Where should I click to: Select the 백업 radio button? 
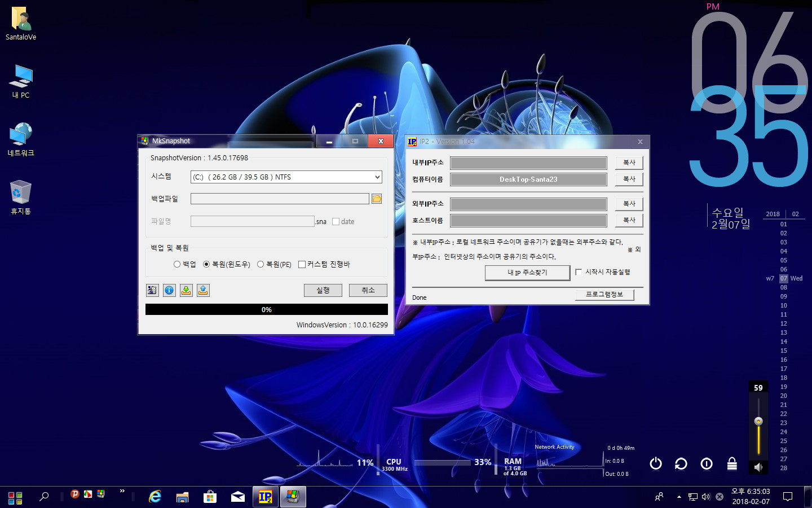tap(177, 264)
